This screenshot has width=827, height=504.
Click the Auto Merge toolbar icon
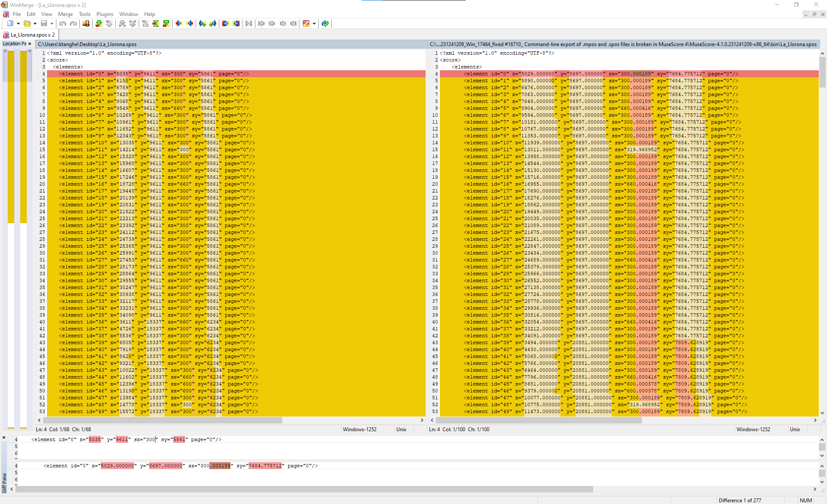[249, 23]
